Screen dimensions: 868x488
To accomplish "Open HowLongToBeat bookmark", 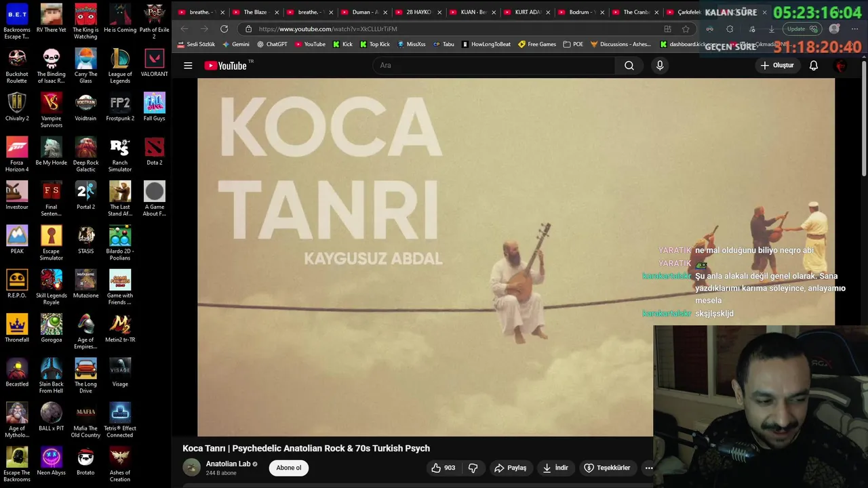I will 486,44.
